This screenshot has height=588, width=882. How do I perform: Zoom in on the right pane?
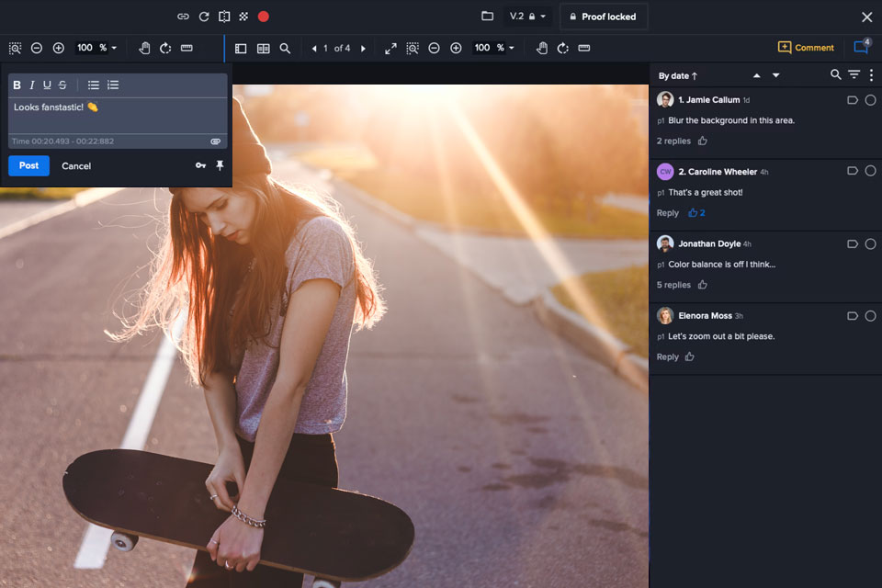[457, 49]
